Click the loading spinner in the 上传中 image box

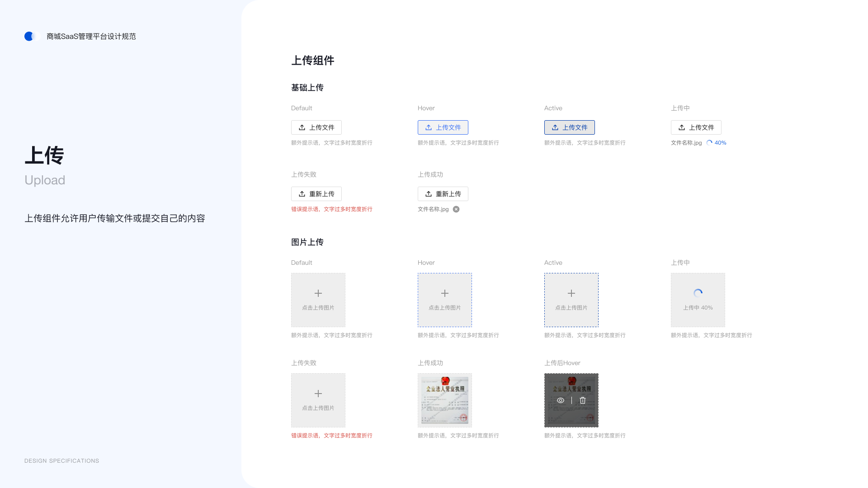tap(698, 292)
